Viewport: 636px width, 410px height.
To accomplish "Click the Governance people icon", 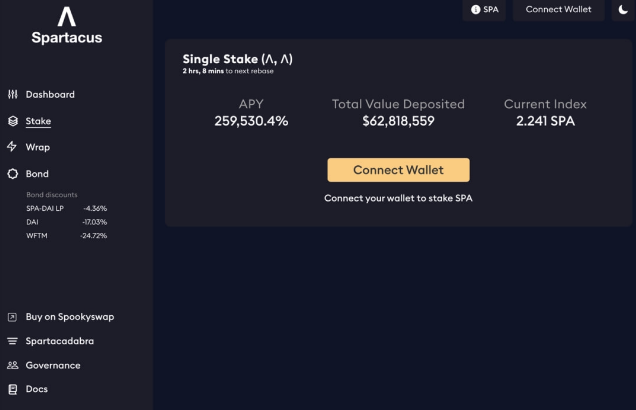I will point(13,365).
